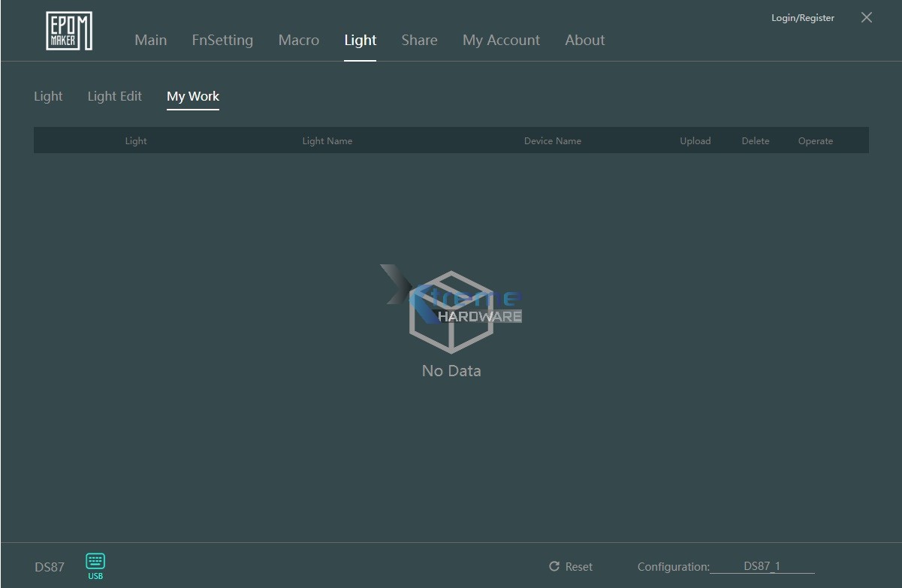Go to the About section
Image resolution: width=902 pixels, height=588 pixels.
coord(584,41)
